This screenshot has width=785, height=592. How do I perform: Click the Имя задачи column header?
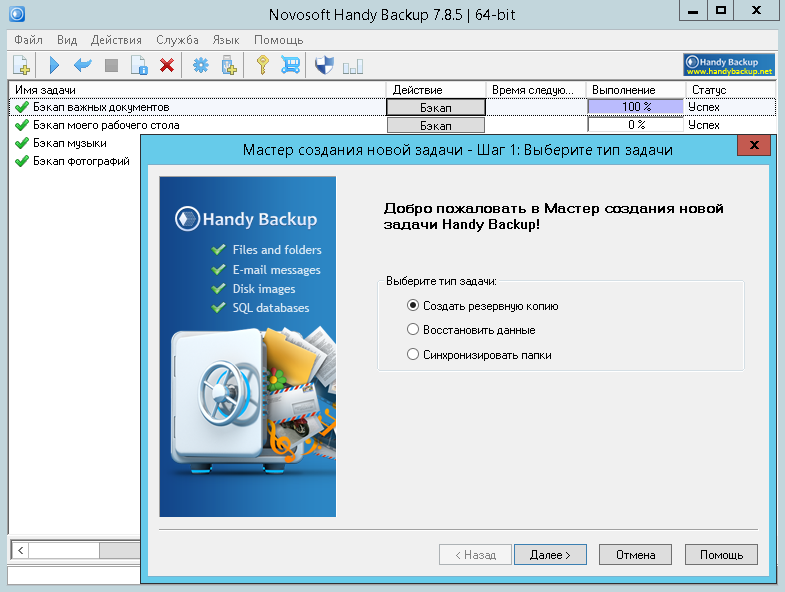(197, 90)
